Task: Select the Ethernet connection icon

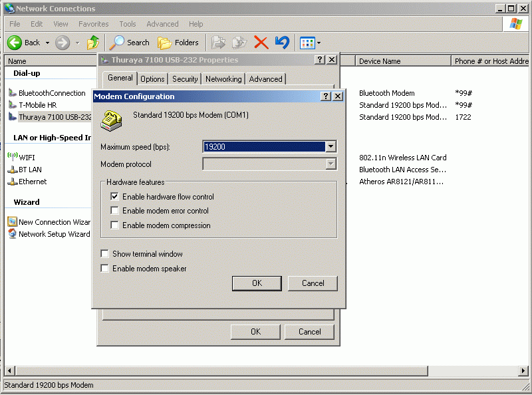Action: click(13, 182)
